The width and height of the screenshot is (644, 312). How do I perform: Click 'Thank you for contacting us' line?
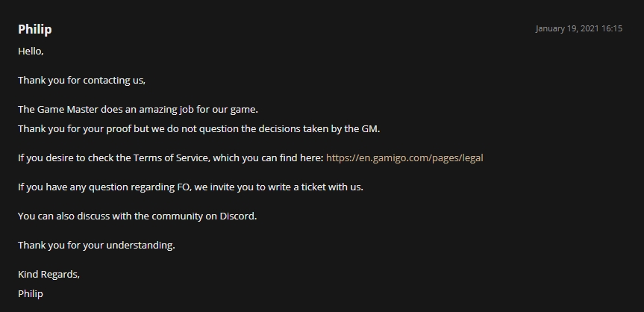click(x=81, y=80)
